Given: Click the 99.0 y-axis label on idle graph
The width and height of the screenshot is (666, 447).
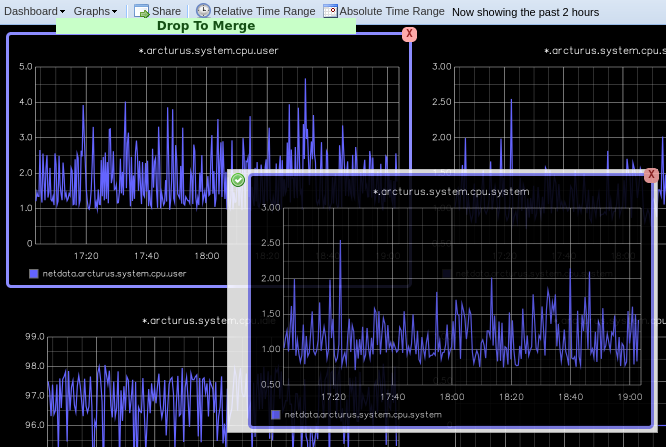Looking at the screenshot, I should pyautogui.click(x=35, y=337).
